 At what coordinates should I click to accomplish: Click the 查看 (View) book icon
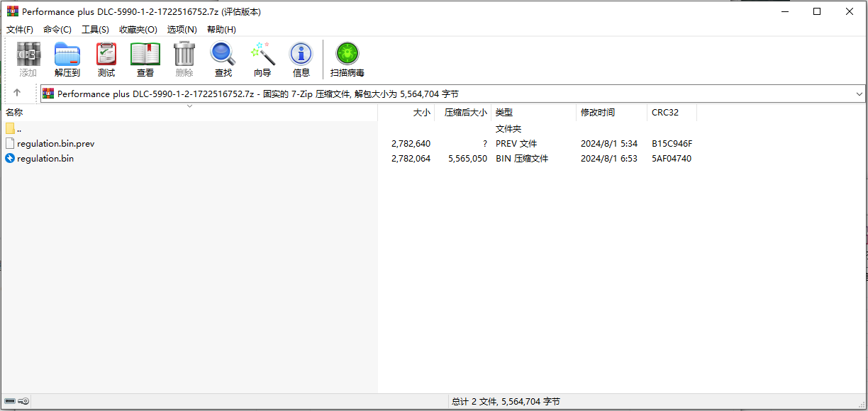145,60
